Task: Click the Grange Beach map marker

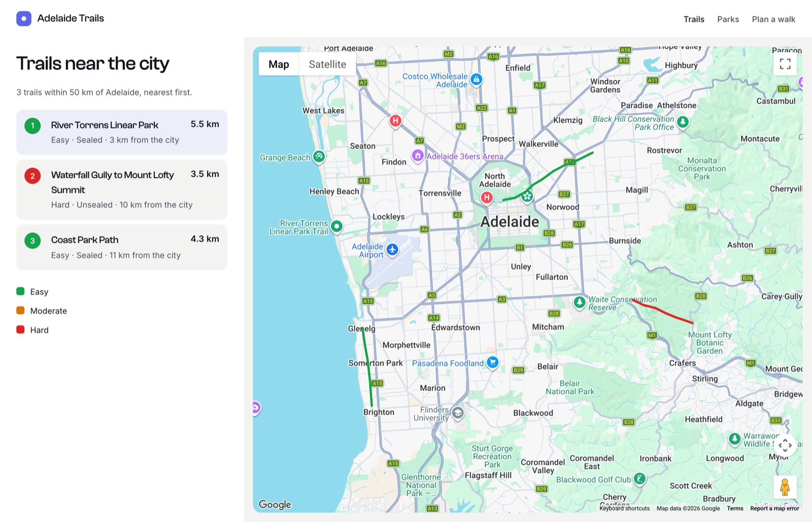Action: 319,157
